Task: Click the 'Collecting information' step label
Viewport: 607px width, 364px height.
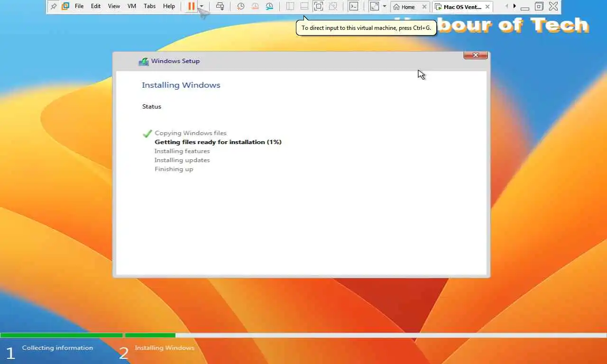Action: click(x=57, y=348)
